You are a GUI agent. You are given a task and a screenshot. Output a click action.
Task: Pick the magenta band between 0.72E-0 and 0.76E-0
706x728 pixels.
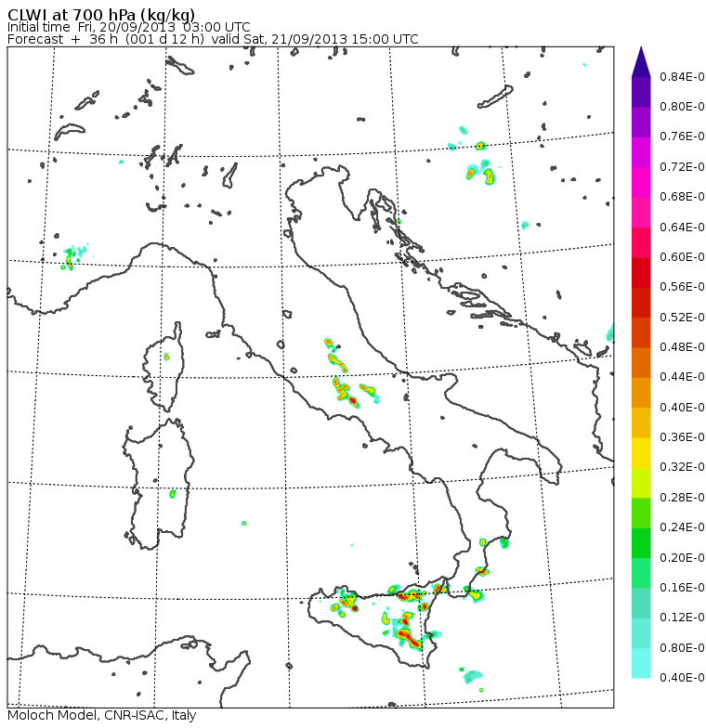(641, 152)
